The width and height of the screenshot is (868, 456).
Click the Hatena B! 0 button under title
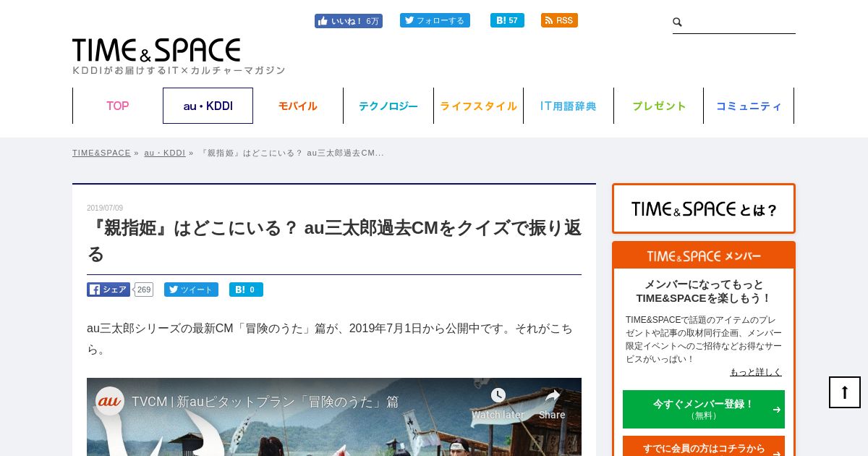point(246,290)
